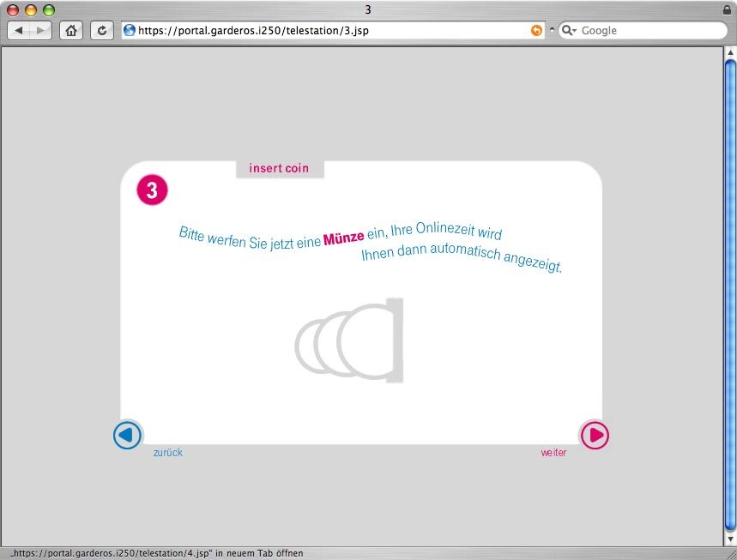737x560 pixels.
Task: Click the scrollbar up arrow
Action: pyautogui.click(x=730, y=52)
